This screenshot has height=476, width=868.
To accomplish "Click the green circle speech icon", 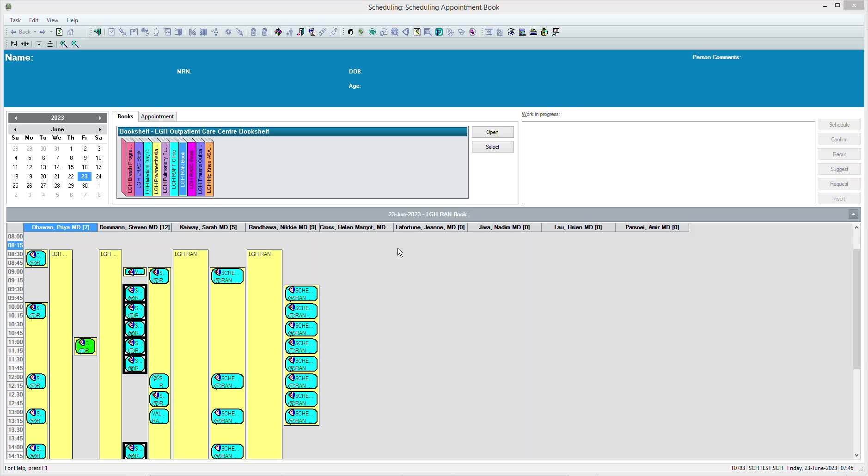I will [372, 32].
